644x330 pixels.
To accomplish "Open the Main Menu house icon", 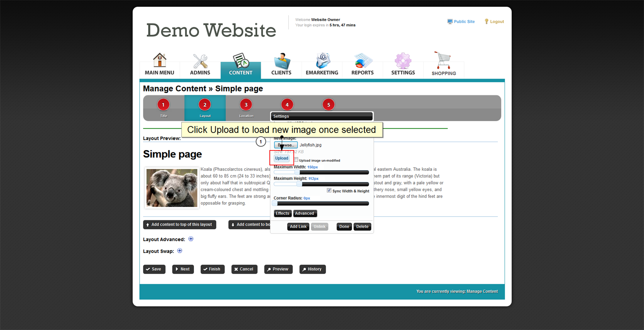I will click(x=159, y=60).
